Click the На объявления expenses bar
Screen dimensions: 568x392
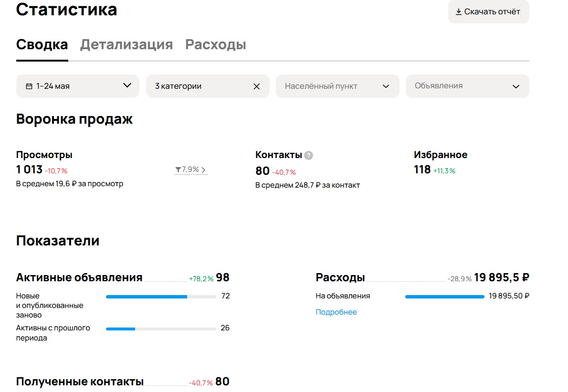click(444, 297)
